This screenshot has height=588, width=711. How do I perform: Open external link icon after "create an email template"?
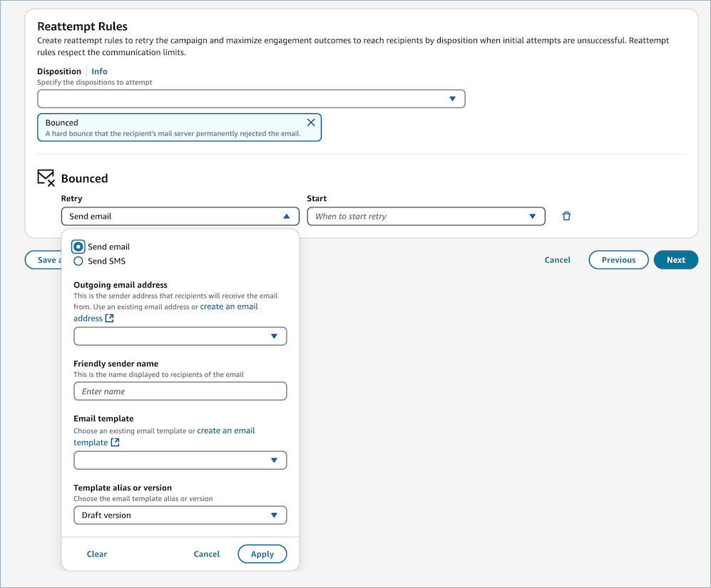coord(116,442)
